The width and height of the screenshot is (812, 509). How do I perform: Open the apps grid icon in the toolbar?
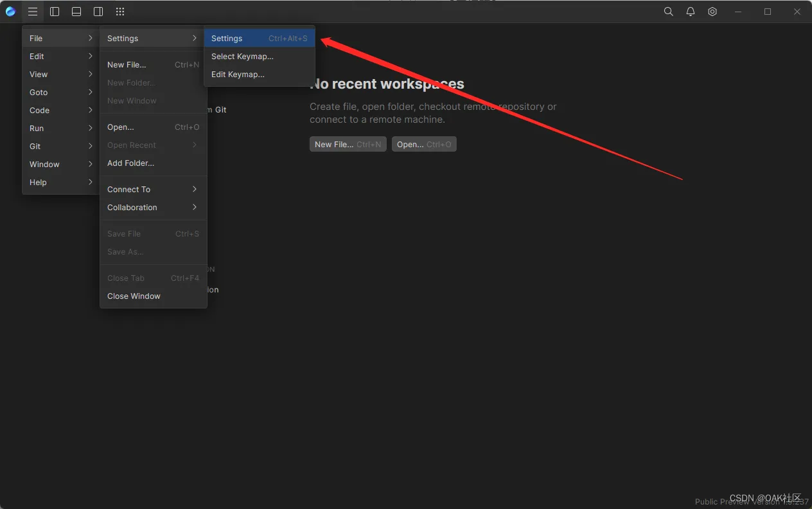point(119,11)
